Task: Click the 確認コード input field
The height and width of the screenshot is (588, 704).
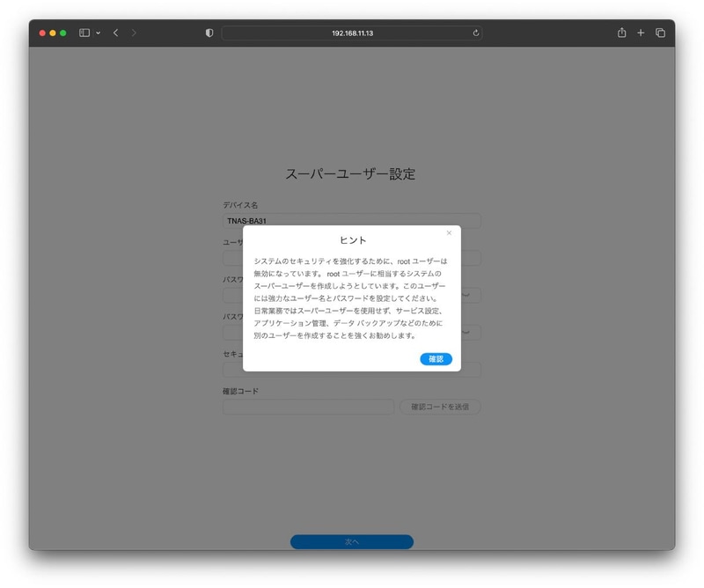Action: pyautogui.click(x=308, y=407)
